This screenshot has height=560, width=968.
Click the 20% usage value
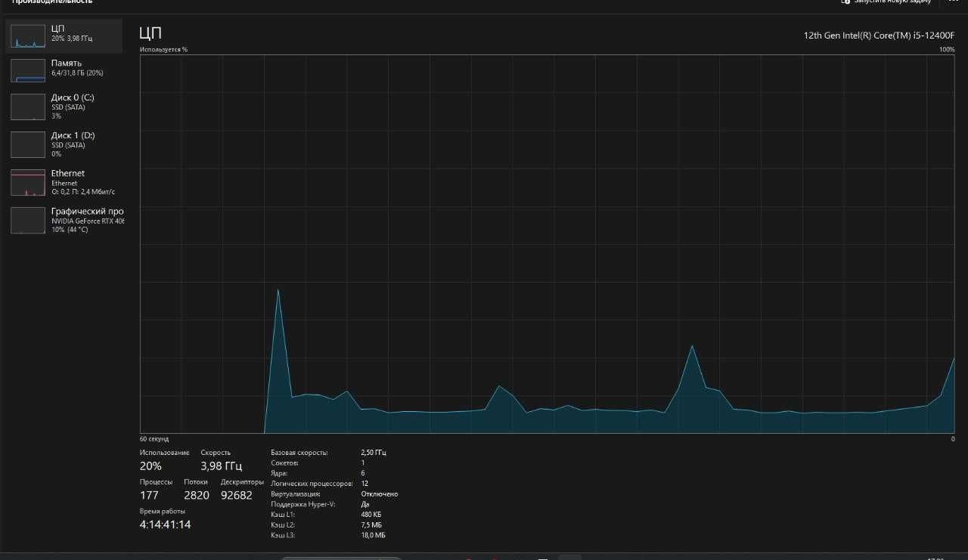pos(150,466)
